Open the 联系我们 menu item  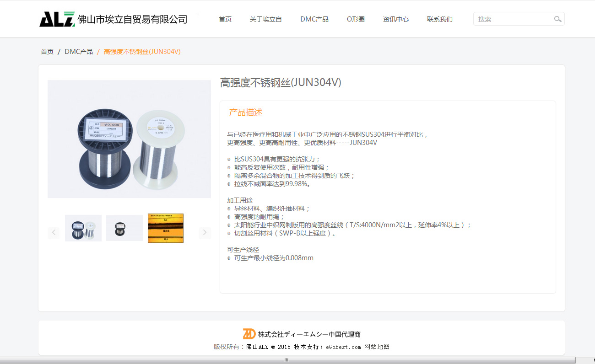pos(440,19)
